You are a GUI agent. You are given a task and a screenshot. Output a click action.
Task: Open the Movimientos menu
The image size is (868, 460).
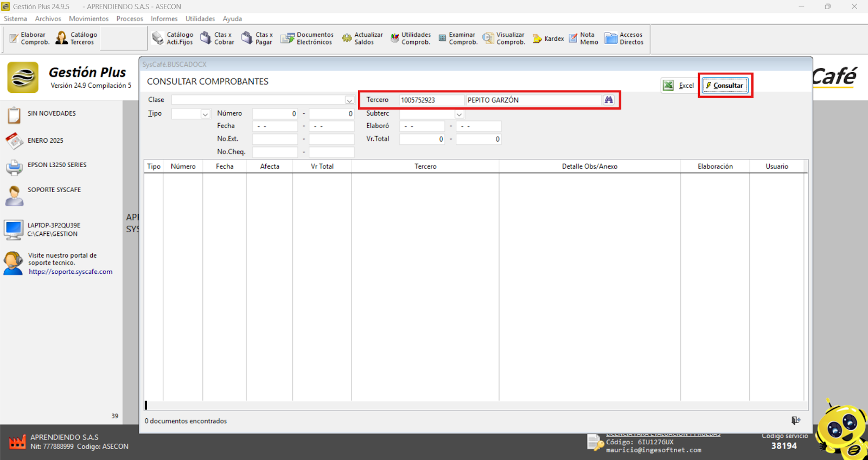(88, 18)
